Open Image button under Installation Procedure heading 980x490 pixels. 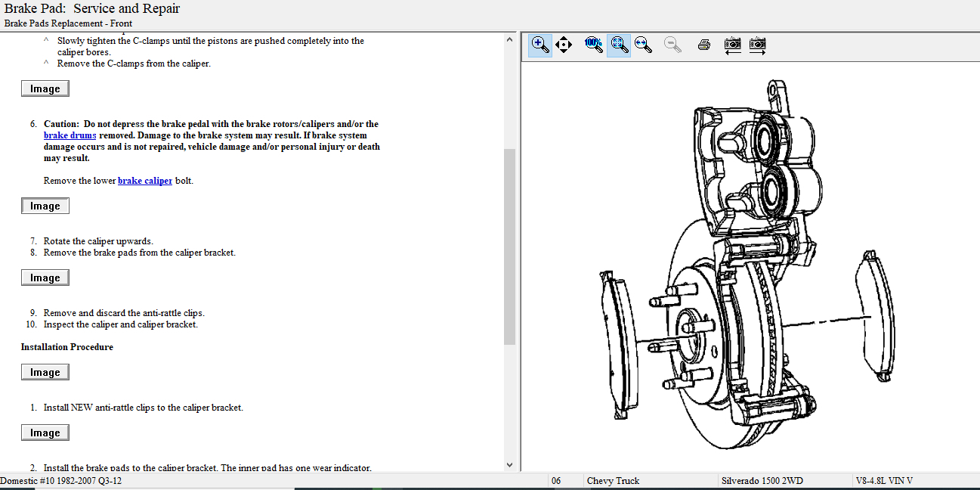(45, 372)
